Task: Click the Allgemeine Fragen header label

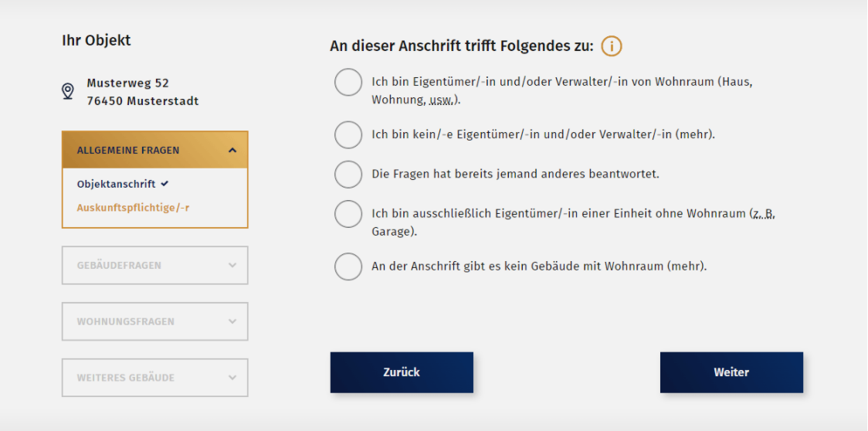Action: click(x=128, y=151)
